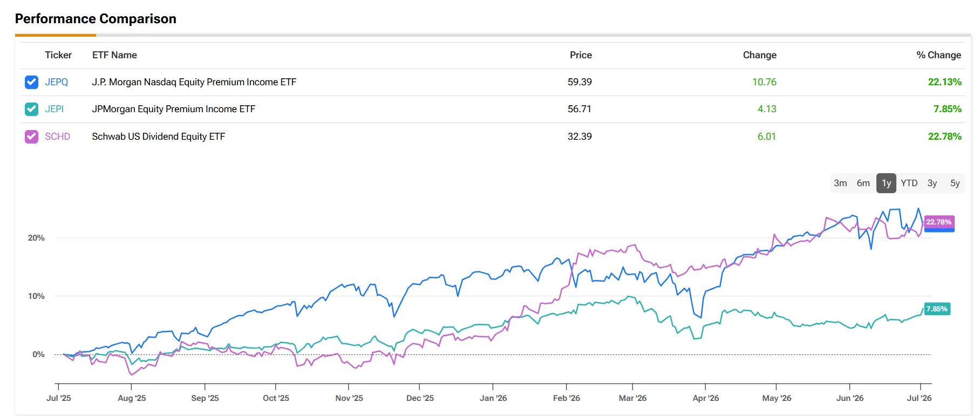Click the Aug '25 x-axis label
Image resolution: width=980 pixels, height=416 pixels.
click(132, 398)
